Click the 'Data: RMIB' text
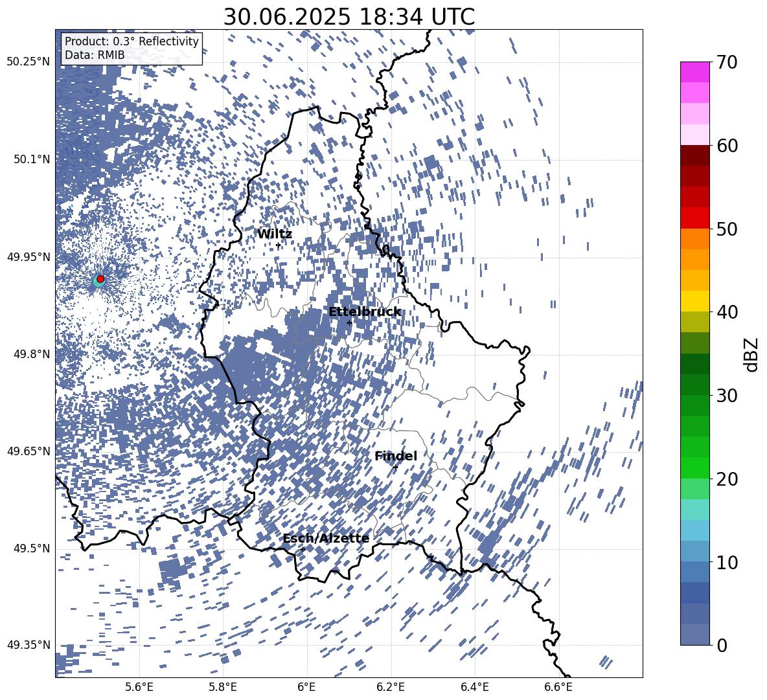 95,55
